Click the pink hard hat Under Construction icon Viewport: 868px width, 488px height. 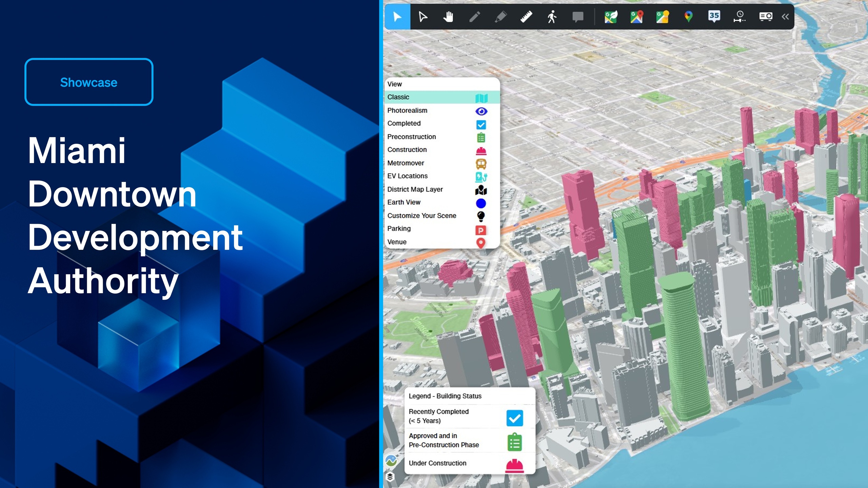515,466
